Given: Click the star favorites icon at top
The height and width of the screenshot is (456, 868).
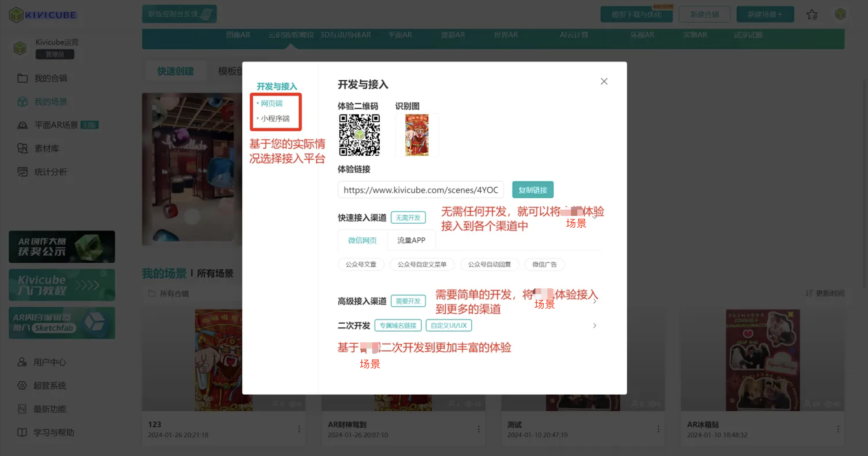Looking at the screenshot, I should pyautogui.click(x=812, y=14).
